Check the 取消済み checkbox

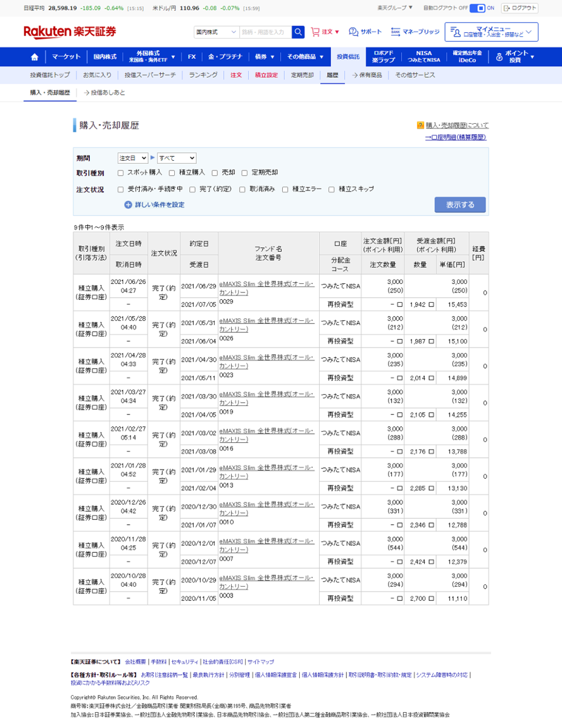[242, 189]
